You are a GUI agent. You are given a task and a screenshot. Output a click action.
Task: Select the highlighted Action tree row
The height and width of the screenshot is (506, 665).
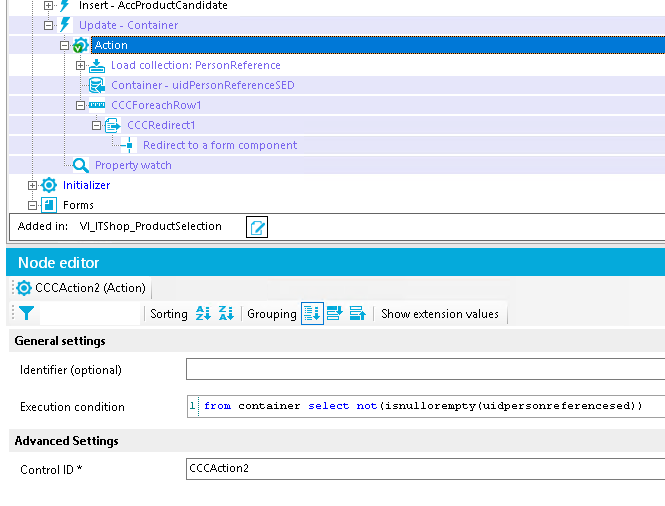click(x=378, y=45)
